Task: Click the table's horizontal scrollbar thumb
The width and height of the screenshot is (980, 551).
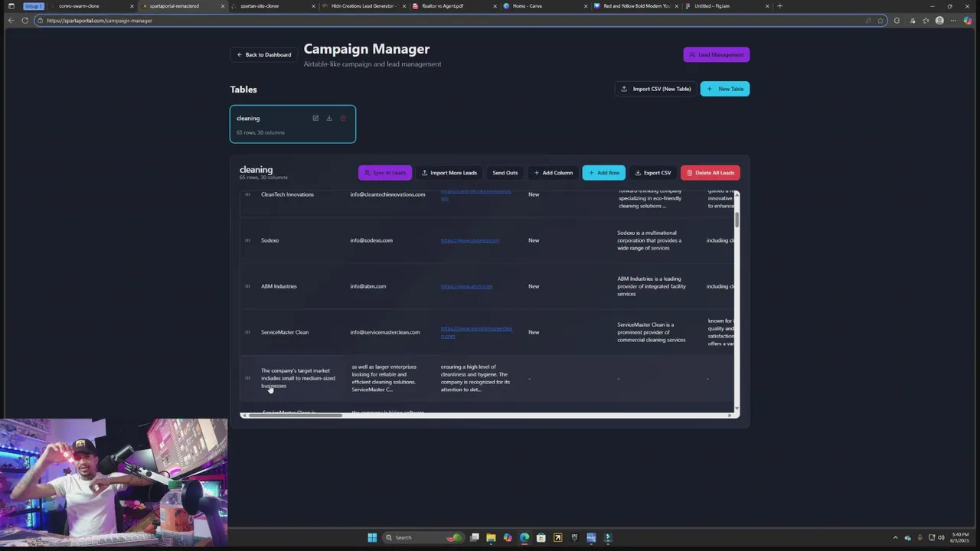Action: 294,416
